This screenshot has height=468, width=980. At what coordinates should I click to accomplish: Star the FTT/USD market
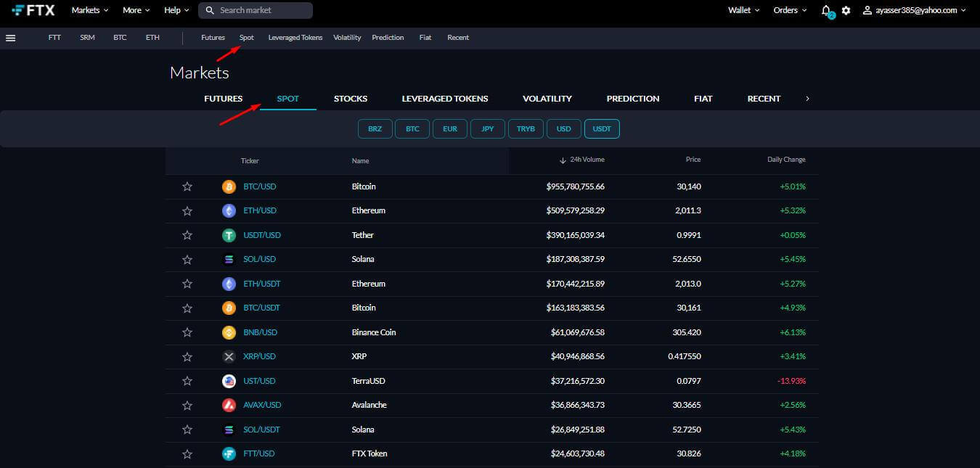click(x=187, y=453)
